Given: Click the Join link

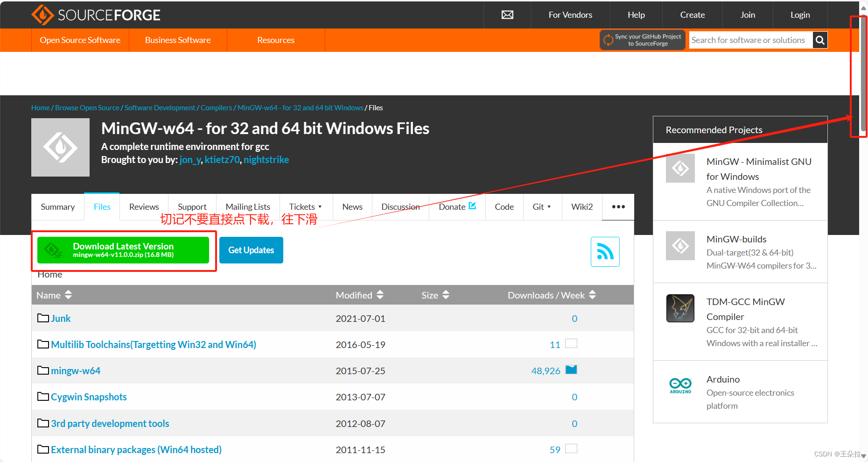Looking at the screenshot, I should pos(748,15).
